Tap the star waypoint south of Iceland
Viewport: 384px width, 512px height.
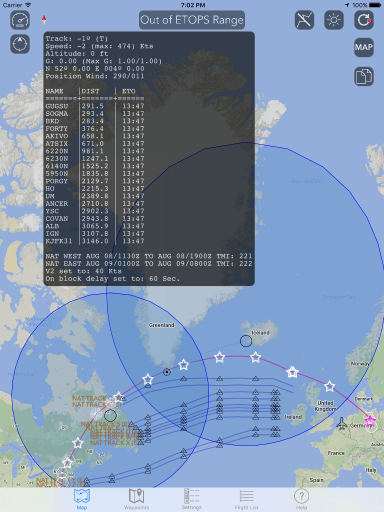point(255,357)
